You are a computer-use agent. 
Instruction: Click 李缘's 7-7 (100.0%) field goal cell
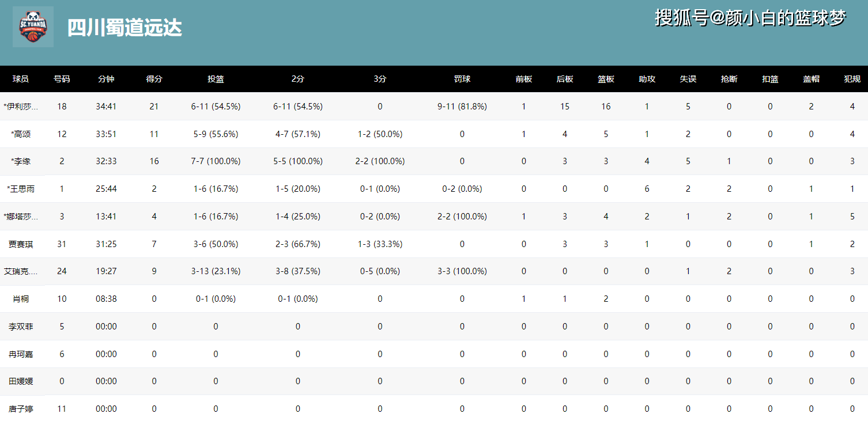point(216,161)
